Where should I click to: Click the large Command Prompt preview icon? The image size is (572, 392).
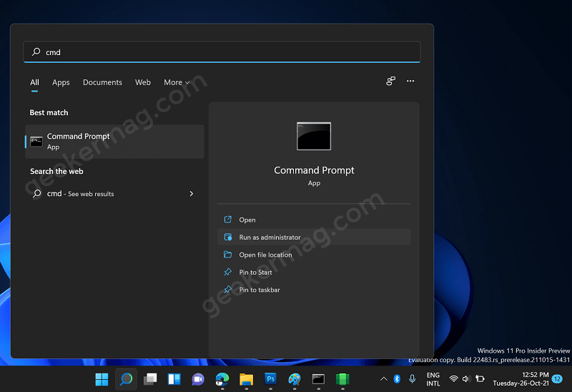coord(314,136)
